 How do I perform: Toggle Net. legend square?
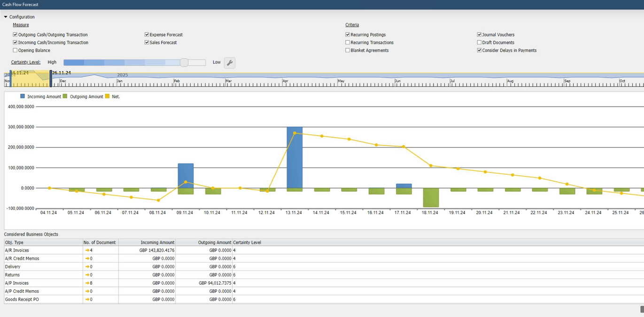108,96
